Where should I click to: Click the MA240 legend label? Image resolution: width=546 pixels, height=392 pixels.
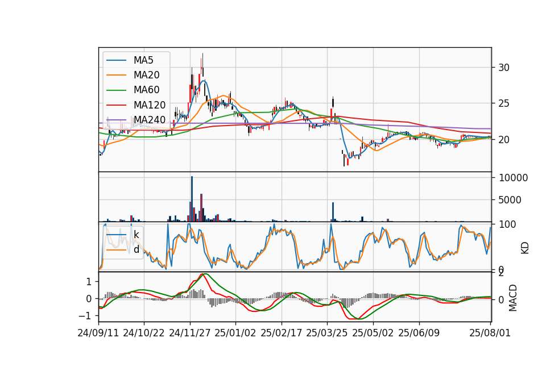[150, 120]
